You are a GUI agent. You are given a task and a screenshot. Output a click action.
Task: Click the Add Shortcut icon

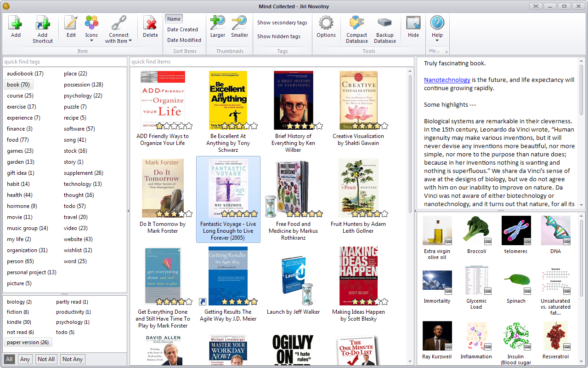(x=42, y=23)
